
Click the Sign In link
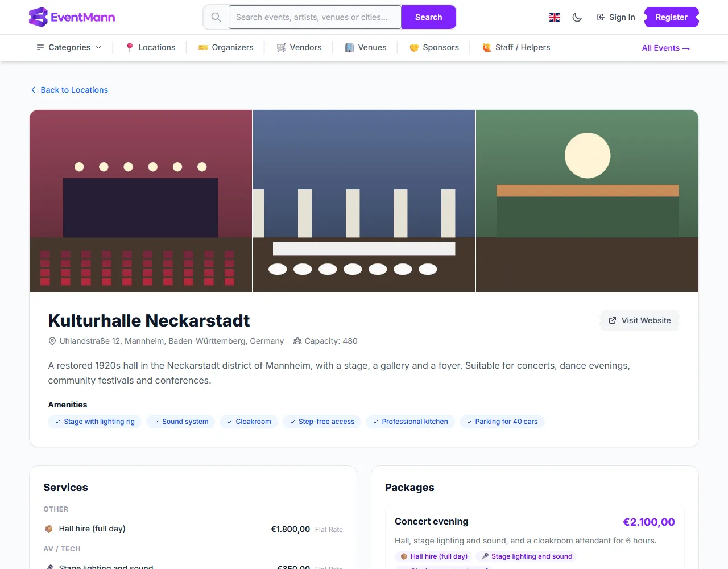pyautogui.click(x=616, y=17)
